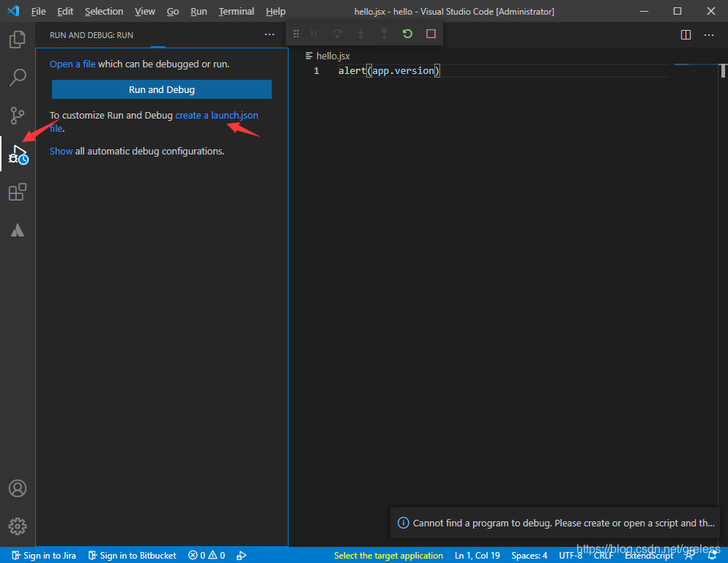Viewport: 728px width, 563px height.
Task: Change end of line sequence 'CRLF'
Action: 603,556
